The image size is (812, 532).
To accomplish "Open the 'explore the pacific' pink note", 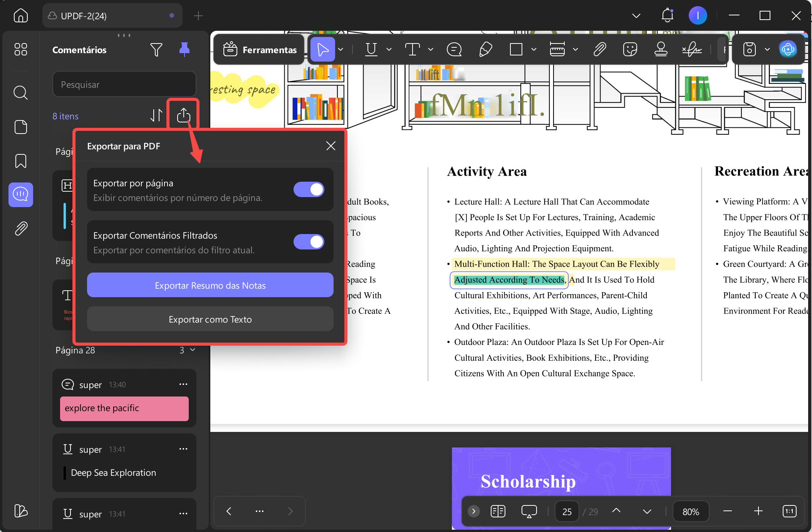I will [124, 408].
